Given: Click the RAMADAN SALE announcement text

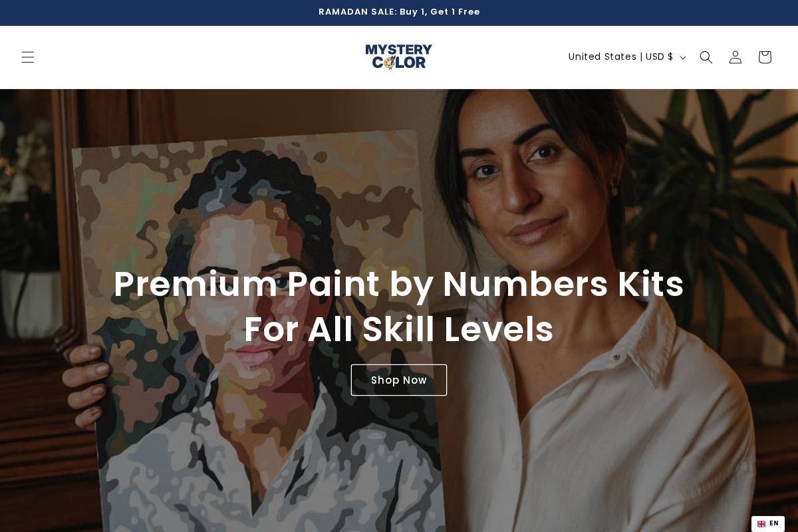Looking at the screenshot, I should pyautogui.click(x=399, y=12).
